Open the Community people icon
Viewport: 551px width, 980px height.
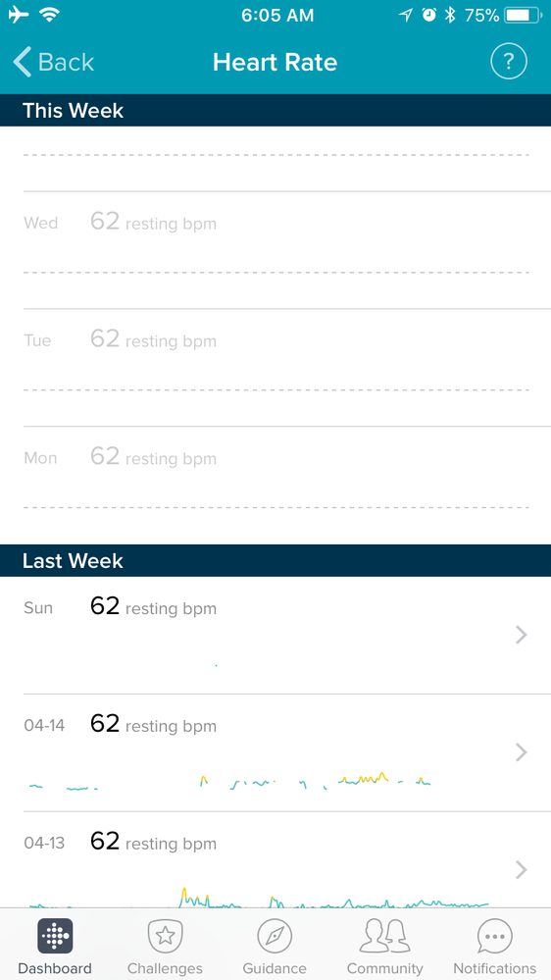pyautogui.click(x=385, y=936)
